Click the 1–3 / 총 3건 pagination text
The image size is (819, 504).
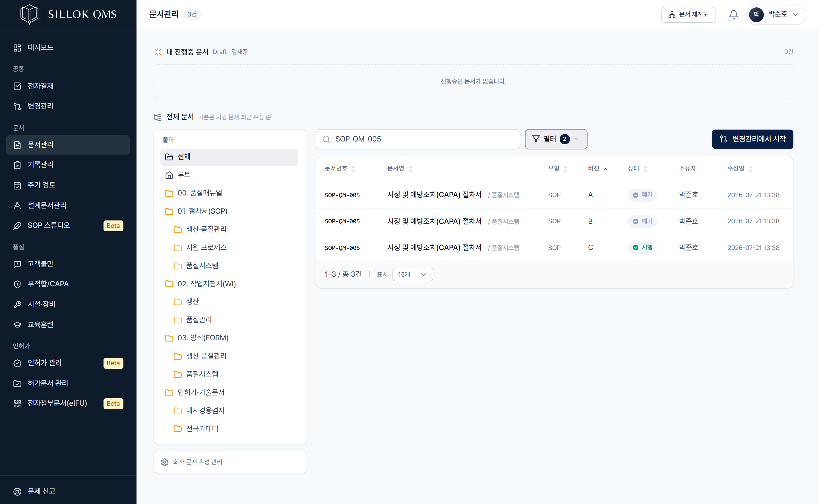click(343, 275)
